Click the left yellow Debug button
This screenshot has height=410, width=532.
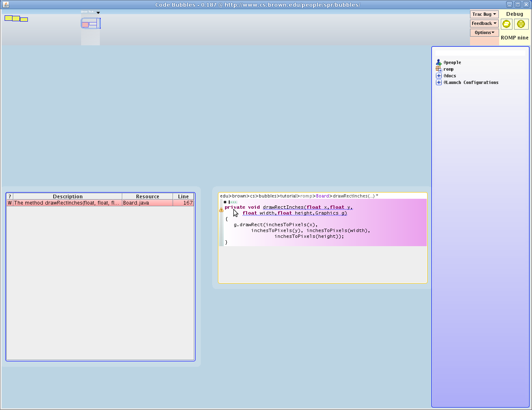point(506,24)
